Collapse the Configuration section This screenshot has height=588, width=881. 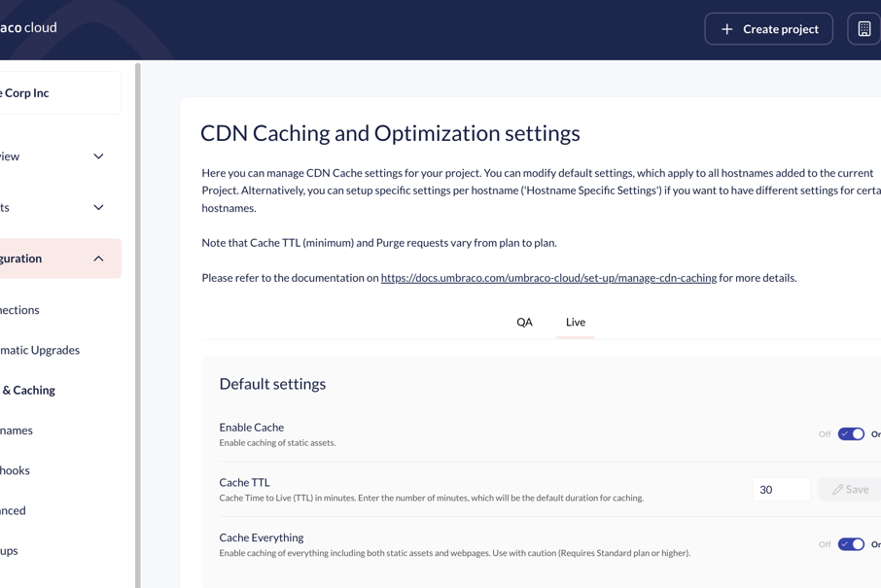click(x=97, y=259)
